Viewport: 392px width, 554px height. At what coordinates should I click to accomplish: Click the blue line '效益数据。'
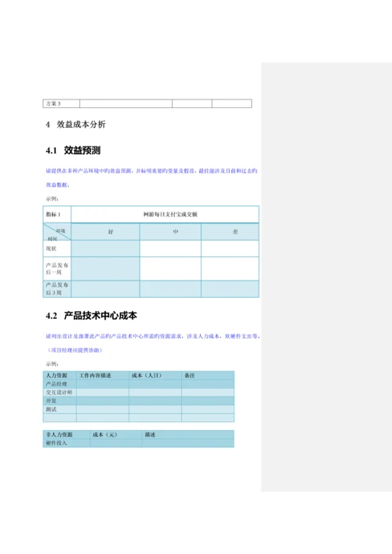click(57, 185)
